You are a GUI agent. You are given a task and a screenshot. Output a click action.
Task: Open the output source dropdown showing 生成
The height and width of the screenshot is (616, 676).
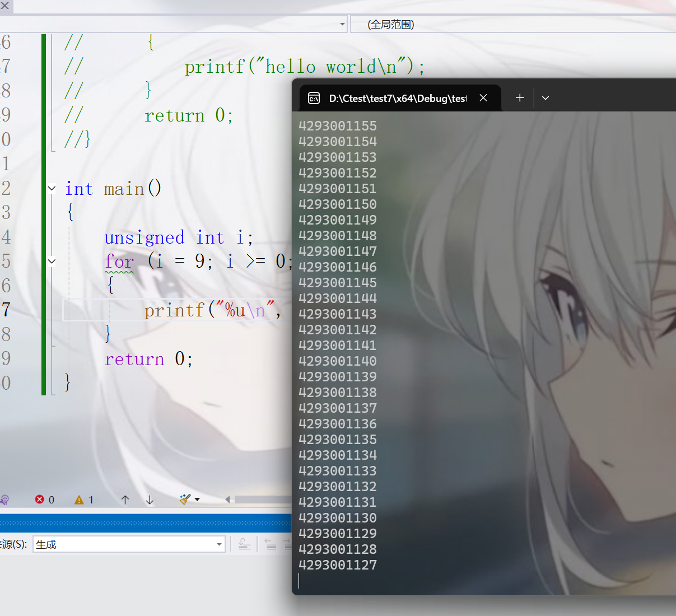coord(129,544)
